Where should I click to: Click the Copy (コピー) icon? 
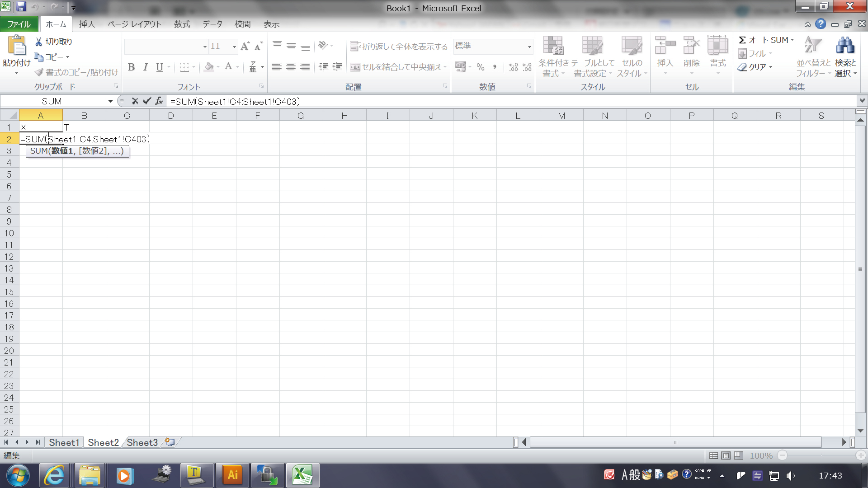(x=39, y=57)
